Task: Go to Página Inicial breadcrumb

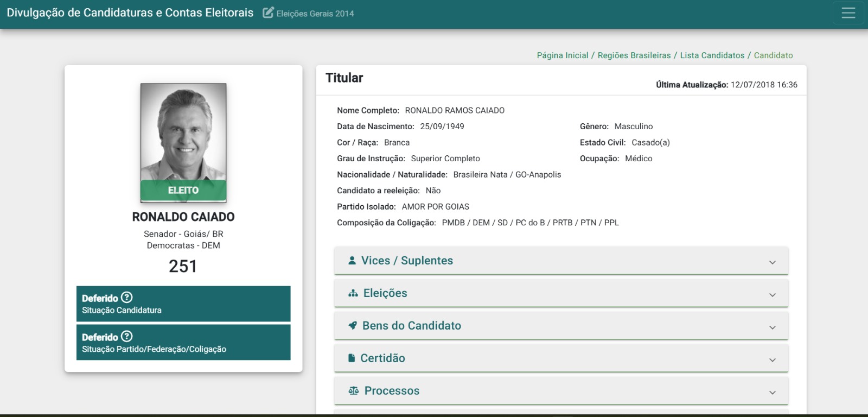Action: (563, 55)
